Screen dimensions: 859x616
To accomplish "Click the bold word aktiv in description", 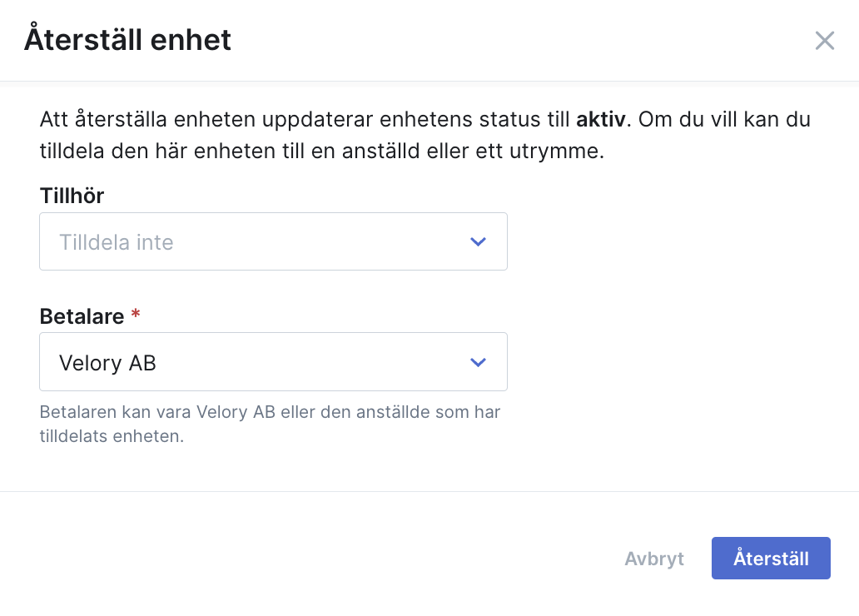I will tap(600, 119).
